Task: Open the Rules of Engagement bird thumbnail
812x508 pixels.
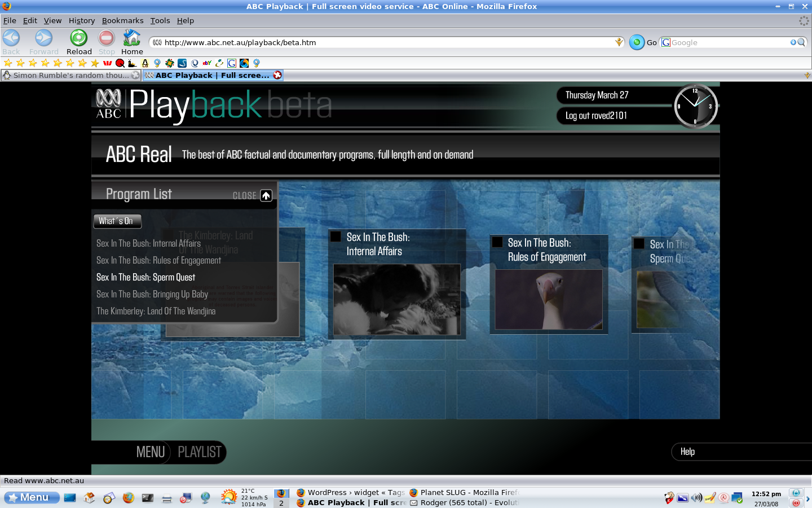Action: pos(549,299)
